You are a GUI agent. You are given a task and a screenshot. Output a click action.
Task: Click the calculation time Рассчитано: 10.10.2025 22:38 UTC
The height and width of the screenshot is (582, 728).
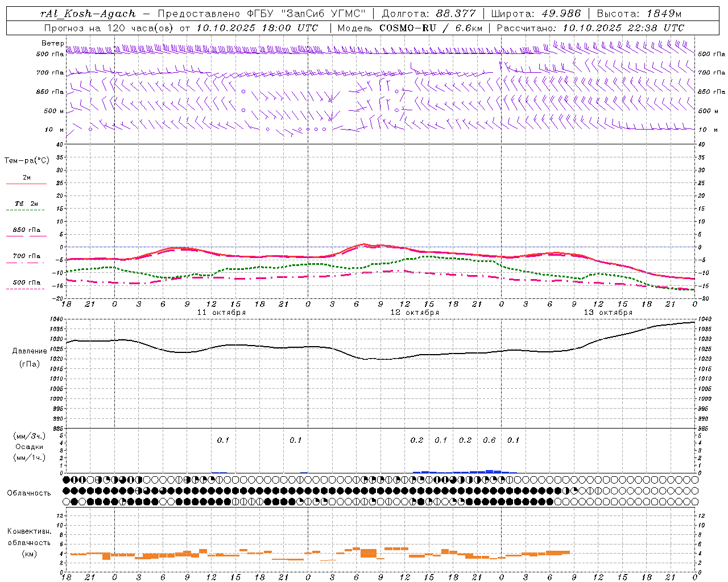[x=590, y=28]
